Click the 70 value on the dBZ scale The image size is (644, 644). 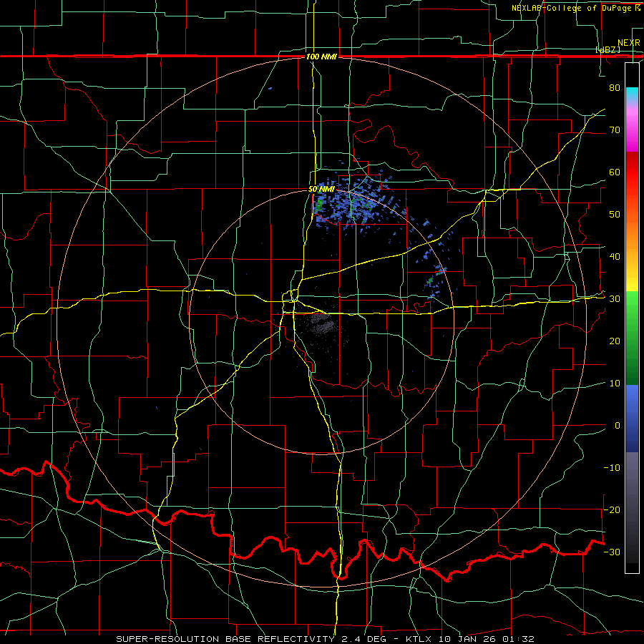click(x=615, y=130)
